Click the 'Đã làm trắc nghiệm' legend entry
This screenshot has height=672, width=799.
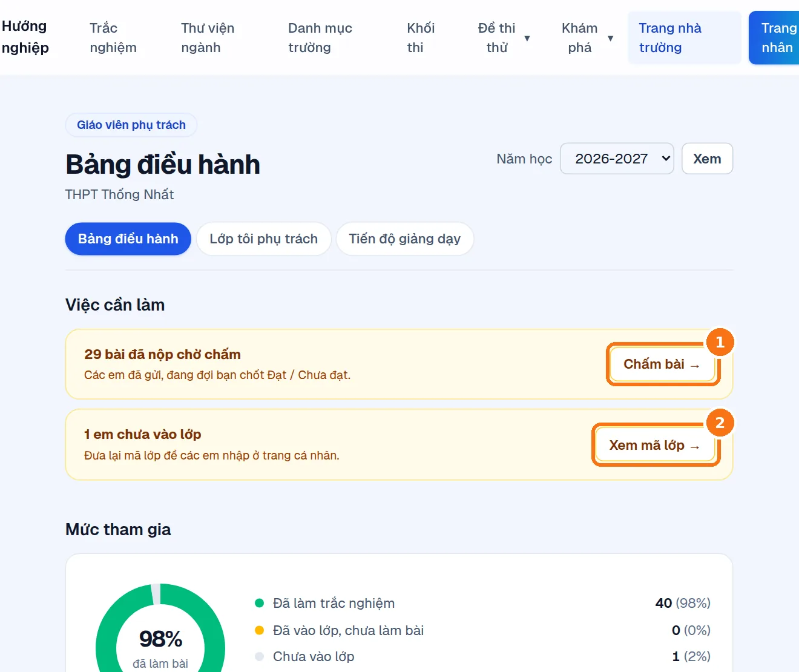[x=334, y=603]
